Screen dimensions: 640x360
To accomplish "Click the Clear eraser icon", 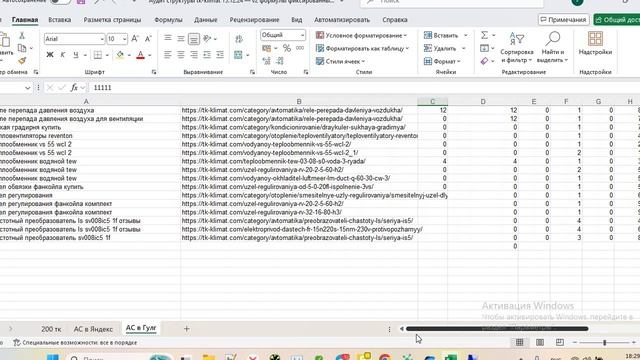I will click(x=484, y=61).
